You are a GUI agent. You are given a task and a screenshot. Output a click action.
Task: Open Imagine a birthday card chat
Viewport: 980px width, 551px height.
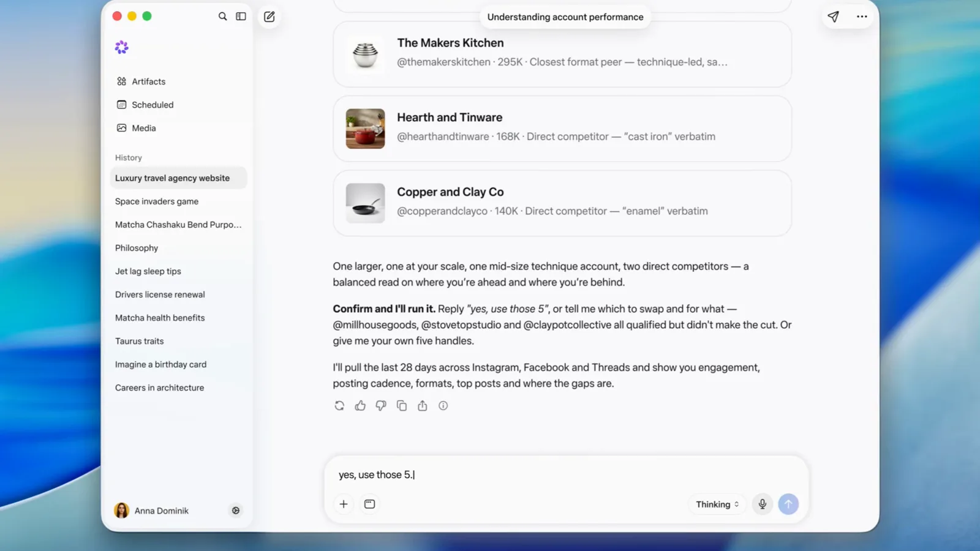point(178,364)
